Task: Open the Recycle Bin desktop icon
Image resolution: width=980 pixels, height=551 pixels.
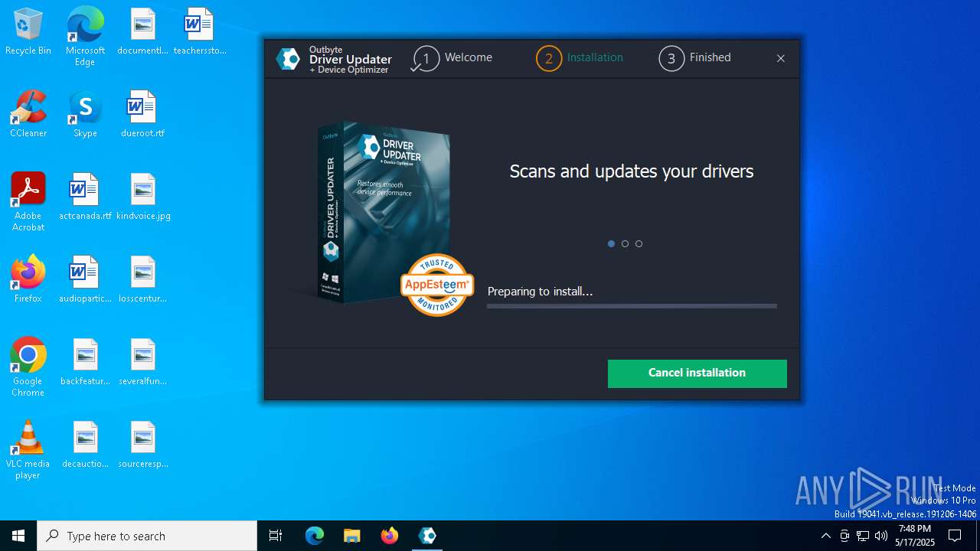Action: 28,32
